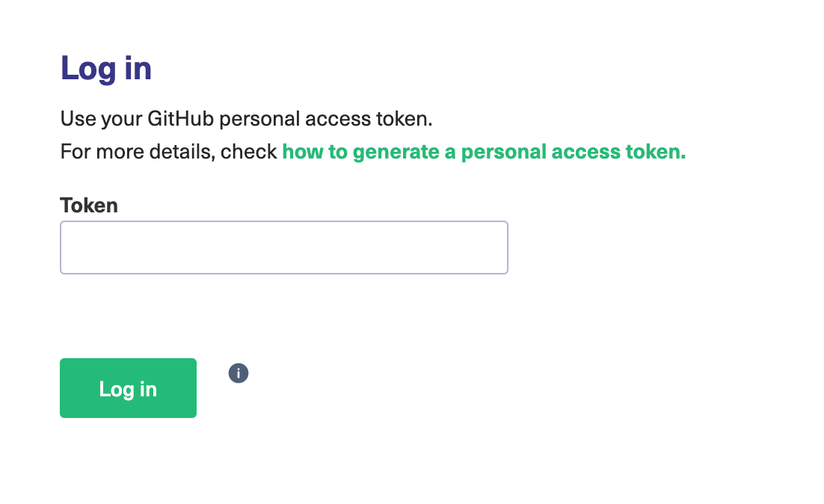Screen dimensions: 824x504
Task: Click the green Log in button
Action: tap(128, 388)
